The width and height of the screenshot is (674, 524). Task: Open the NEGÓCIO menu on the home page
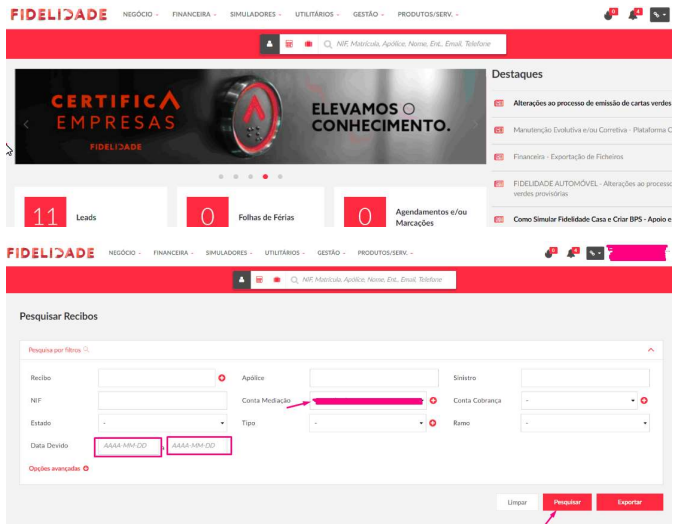[x=141, y=15]
